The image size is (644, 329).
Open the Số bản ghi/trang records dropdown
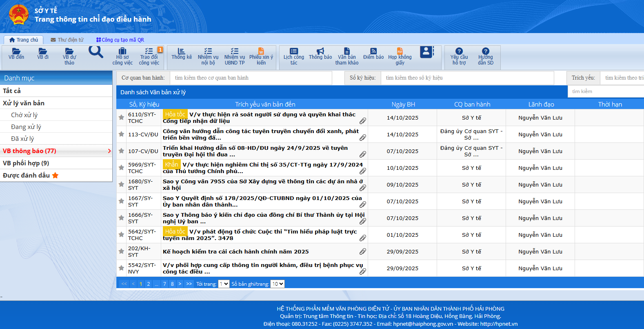pos(278,284)
